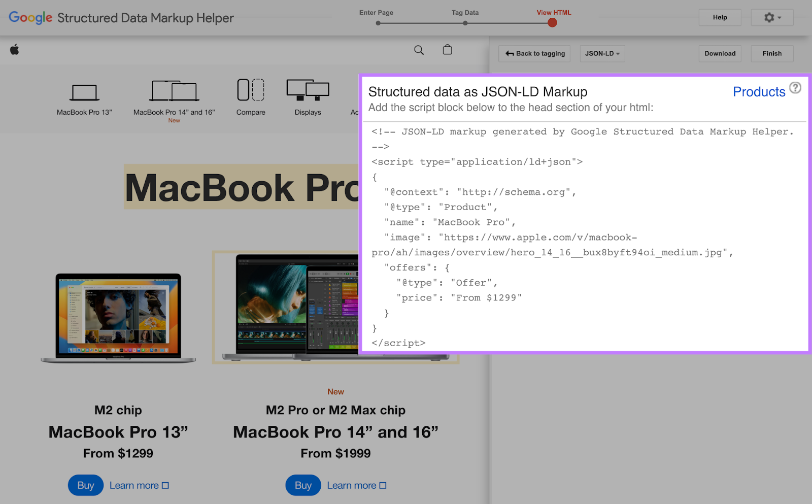Click the Download button
Image resolution: width=812 pixels, height=504 pixels.
point(720,53)
